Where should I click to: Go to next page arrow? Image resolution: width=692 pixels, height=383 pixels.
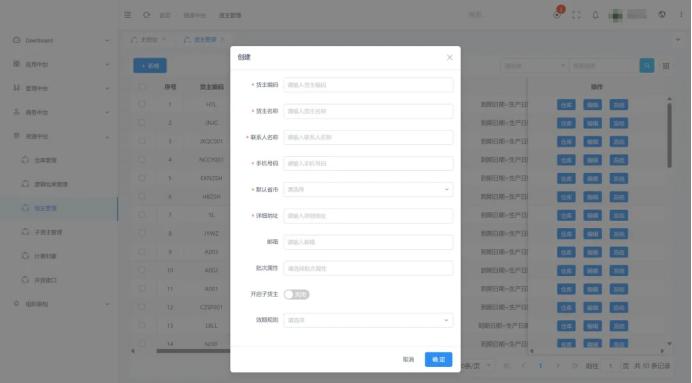pyautogui.click(x=557, y=366)
